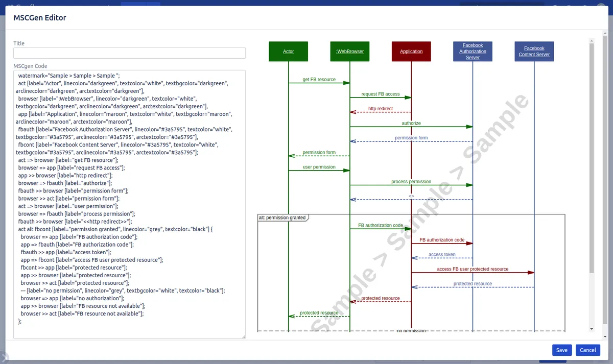
Task: Click the Facebook Authorization Server entity box
Action: tap(473, 52)
